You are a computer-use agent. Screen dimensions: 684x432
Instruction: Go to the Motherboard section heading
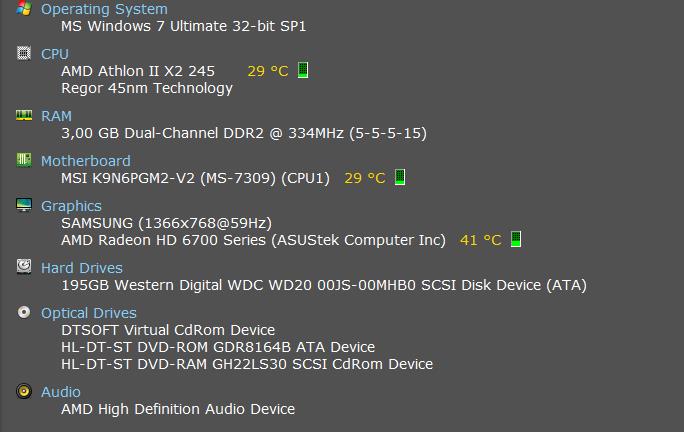coord(85,161)
